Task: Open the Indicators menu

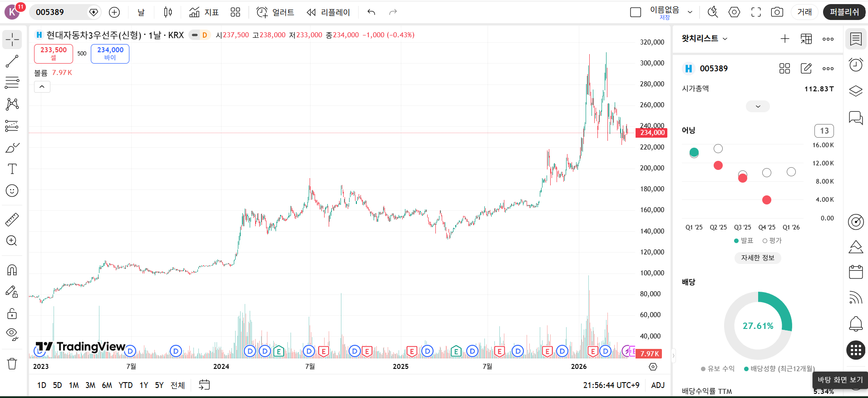Action: [x=204, y=12]
